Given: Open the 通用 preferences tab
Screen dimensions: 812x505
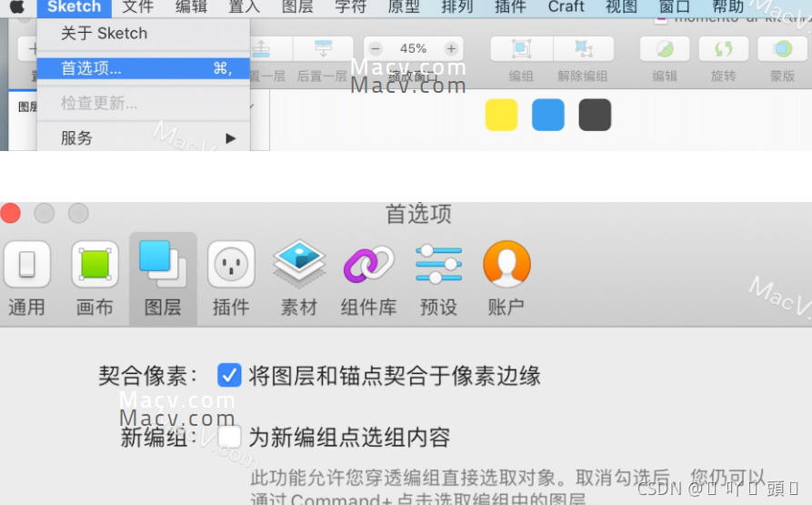Looking at the screenshot, I should click(27, 278).
